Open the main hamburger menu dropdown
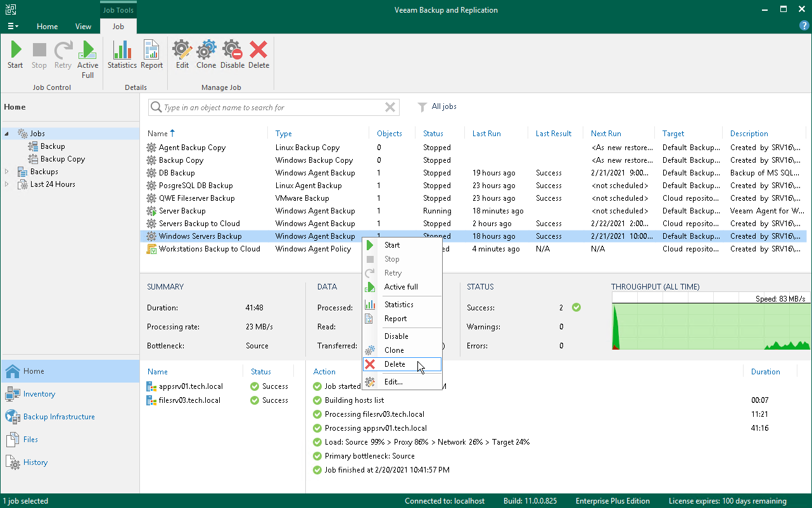This screenshot has width=812, height=508. point(13,27)
